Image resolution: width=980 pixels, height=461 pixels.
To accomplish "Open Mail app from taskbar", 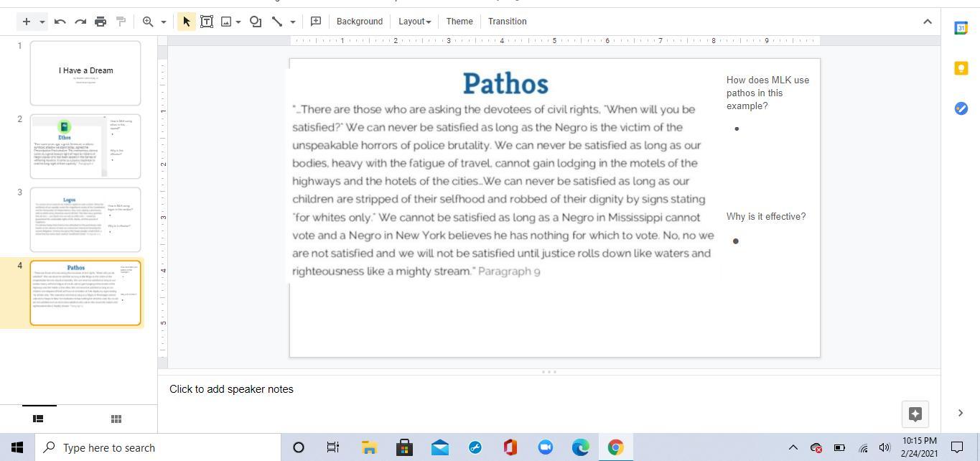I will click(439, 447).
